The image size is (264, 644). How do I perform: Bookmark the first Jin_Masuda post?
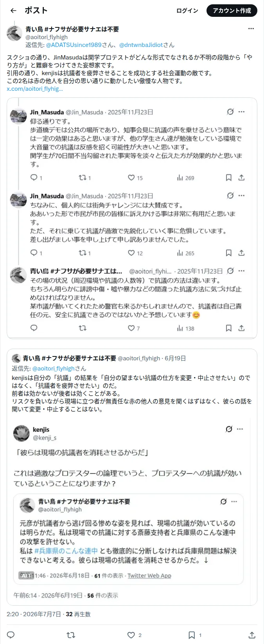(x=229, y=178)
